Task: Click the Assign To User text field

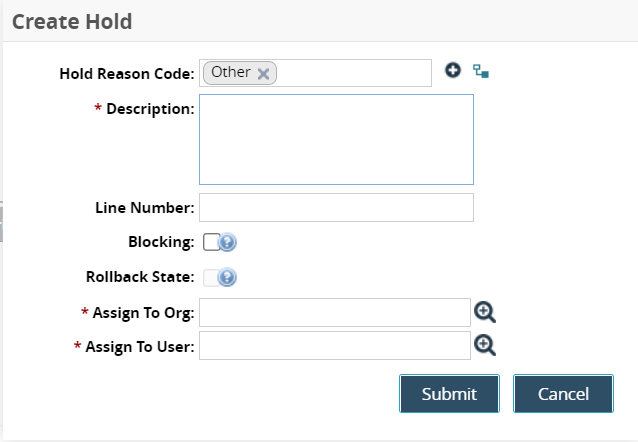Action: pos(335,346)
